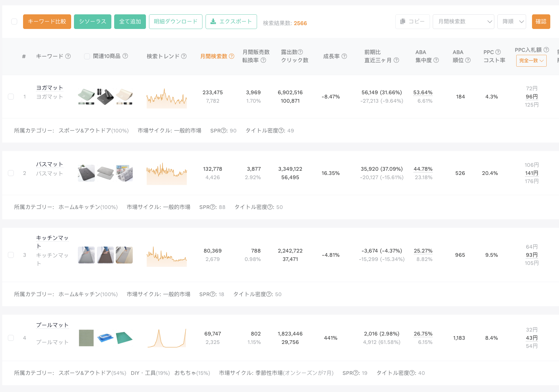Click help icon beside 直近三ヶ月 header
This screenshot has width=559, height=392.
point(396,60)
